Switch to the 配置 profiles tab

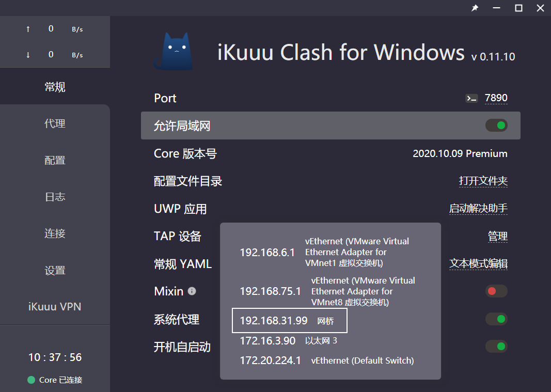[55, 161]
